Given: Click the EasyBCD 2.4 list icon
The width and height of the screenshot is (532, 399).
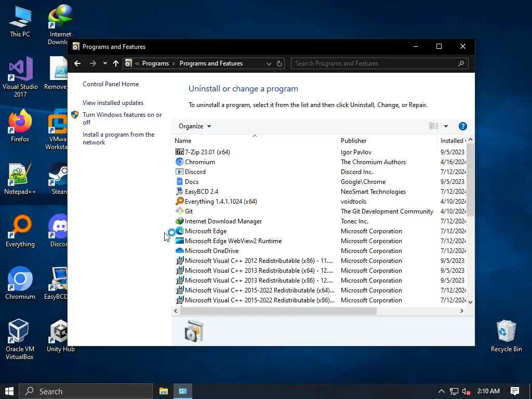Looking at the screenshot, I should [179, 191].
